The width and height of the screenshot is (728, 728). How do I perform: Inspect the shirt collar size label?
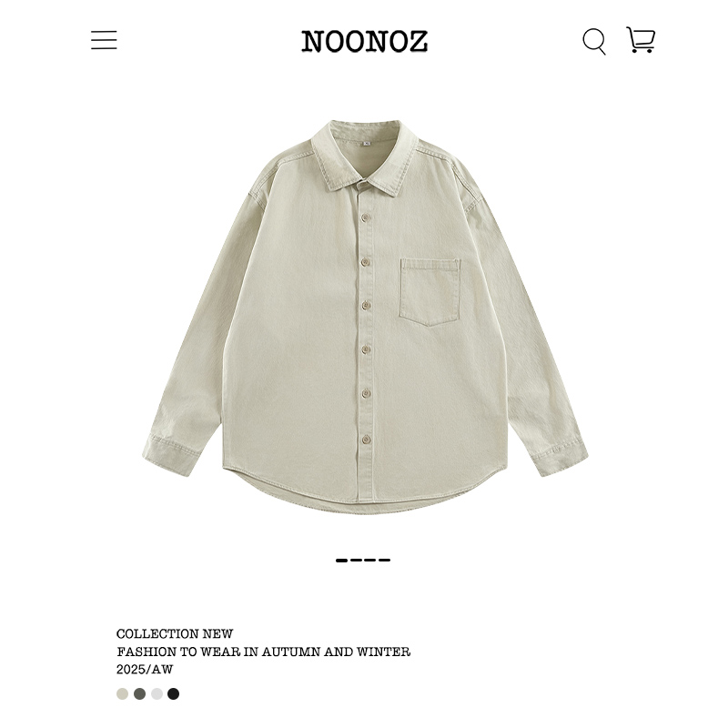coord(367,144)
